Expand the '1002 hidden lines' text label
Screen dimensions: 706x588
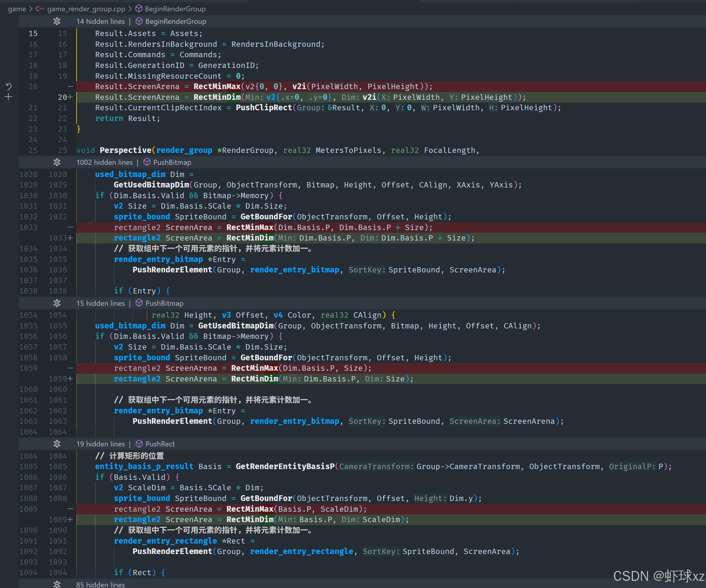tap(104, 162)
